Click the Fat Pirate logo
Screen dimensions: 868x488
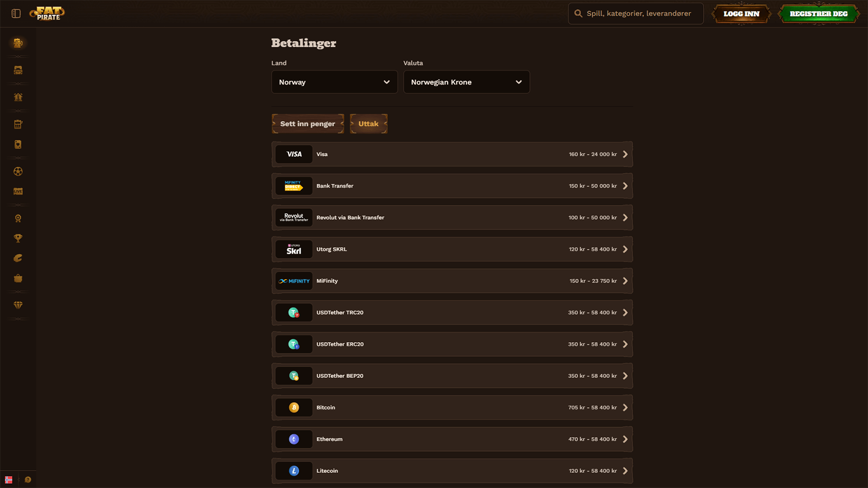(48, 14)
